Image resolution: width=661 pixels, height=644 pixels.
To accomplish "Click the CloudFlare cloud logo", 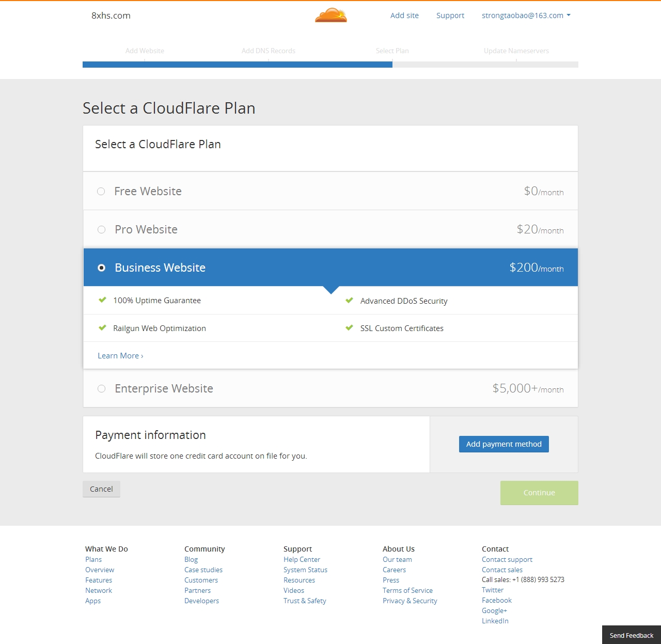I will tap(331, 15).
